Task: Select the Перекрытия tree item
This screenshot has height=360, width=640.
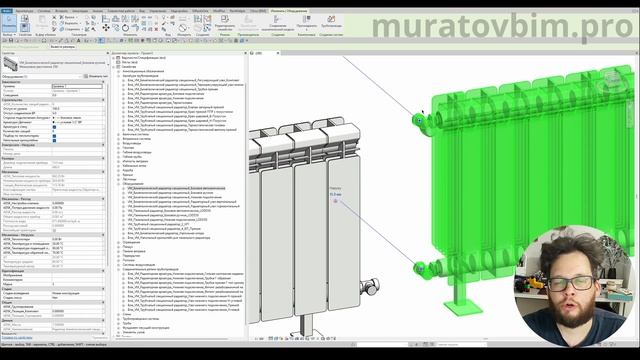Action: tap(131, 256)
